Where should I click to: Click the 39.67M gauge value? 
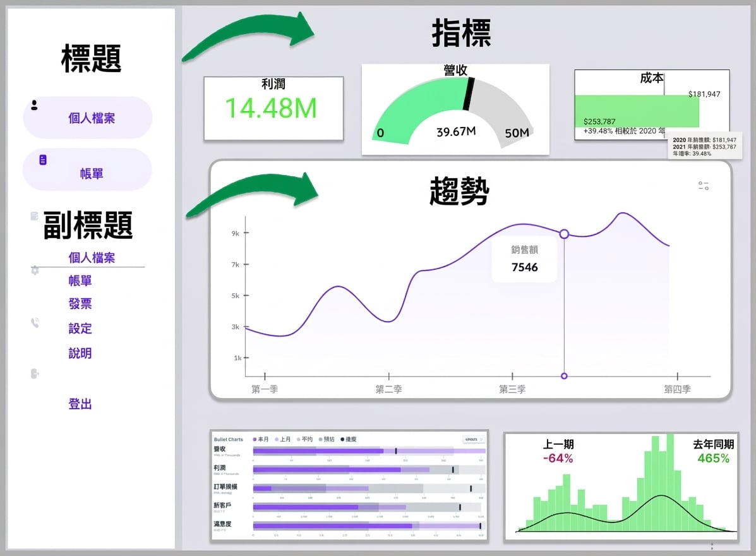[456, 131]
